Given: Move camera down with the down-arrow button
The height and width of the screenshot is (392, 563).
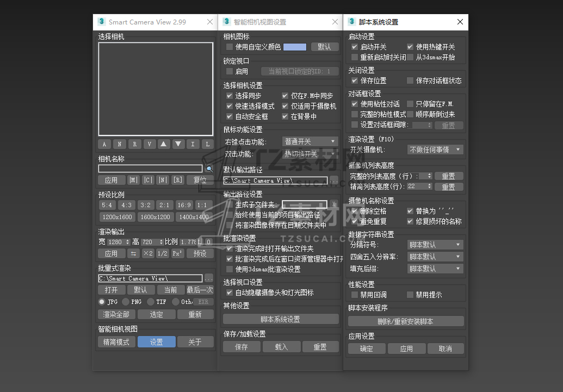Looking at the screenshot, I should pyautogui.click(x=178, y=144).
